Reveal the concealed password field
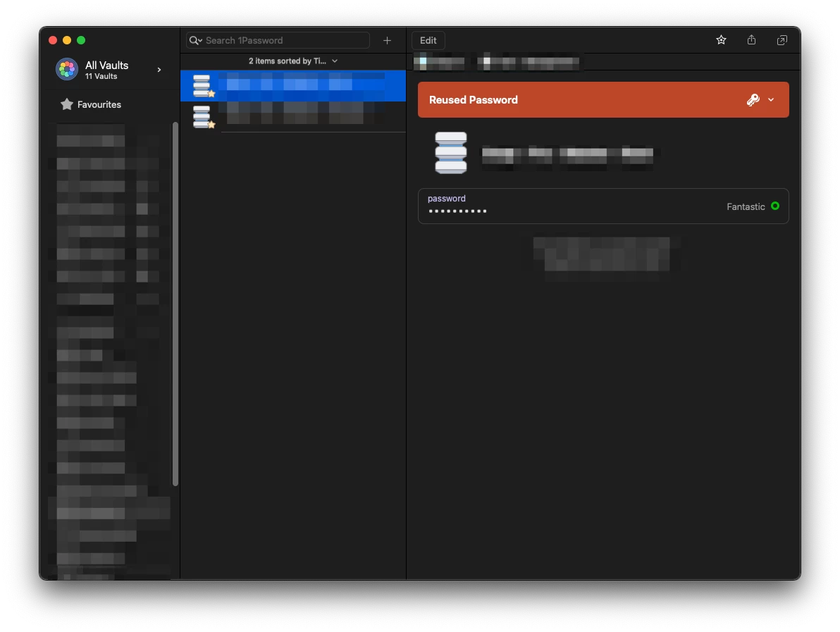The height and width of the screenshot is (632, 840). click(603, 206)
